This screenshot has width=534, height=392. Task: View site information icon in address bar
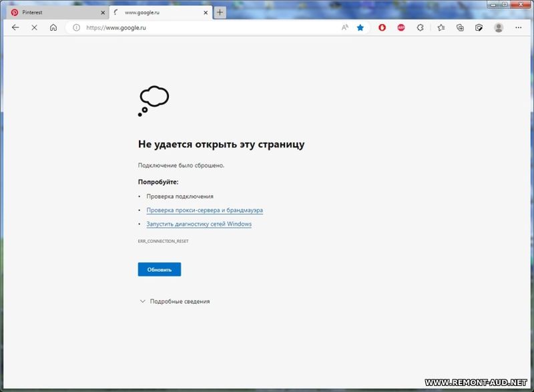pyautogui.click(x=76, y=27)
